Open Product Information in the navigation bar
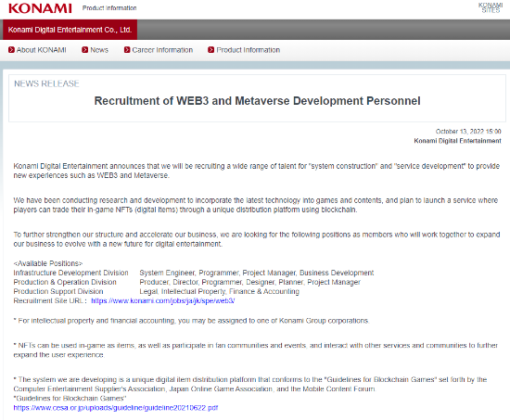The height and width of the screenshot is (420, 510). pos(249,50)
